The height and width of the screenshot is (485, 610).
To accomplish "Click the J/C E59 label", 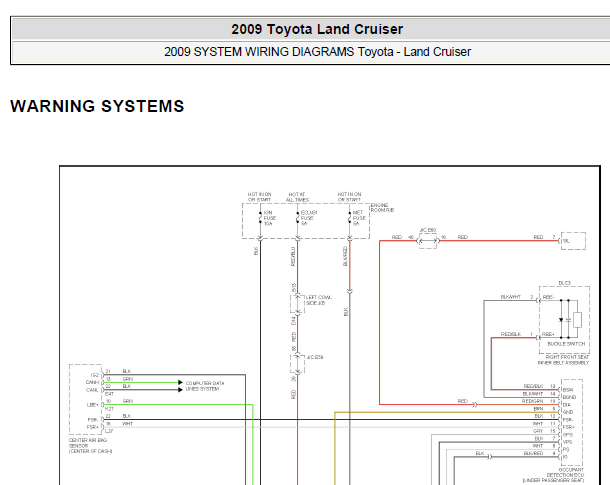I will coord(315,357).
